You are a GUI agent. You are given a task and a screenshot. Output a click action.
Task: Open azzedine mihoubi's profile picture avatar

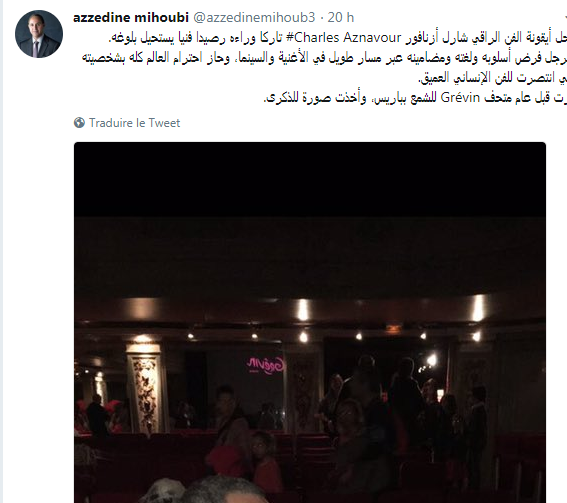39,34
